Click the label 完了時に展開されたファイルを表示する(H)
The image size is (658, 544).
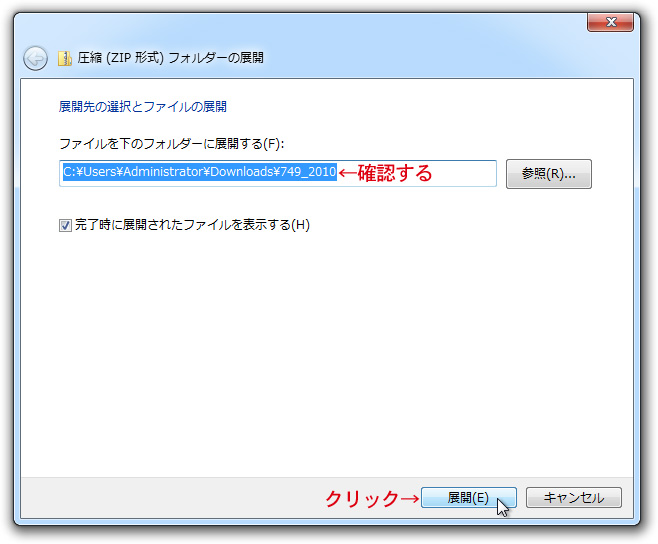192,225
